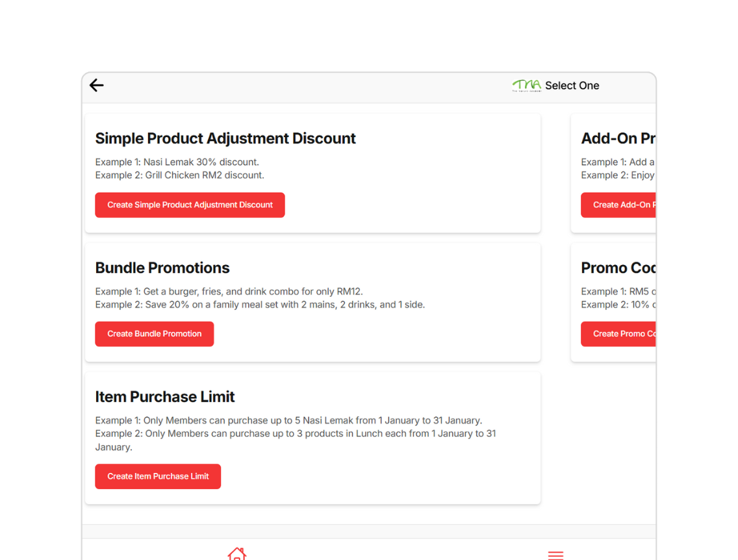Select the Promo Code card heading
The width and height of the screenshot is (738, 560).
[617, 268]
